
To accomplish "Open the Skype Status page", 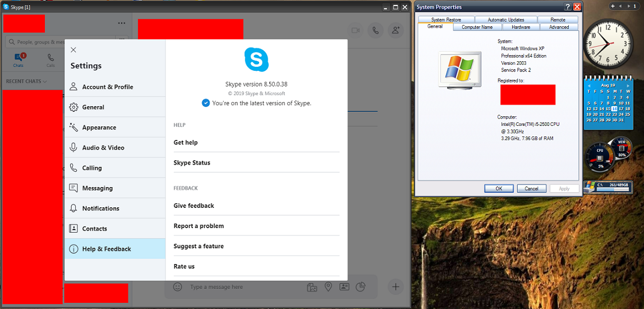I will tap(256, 162).
